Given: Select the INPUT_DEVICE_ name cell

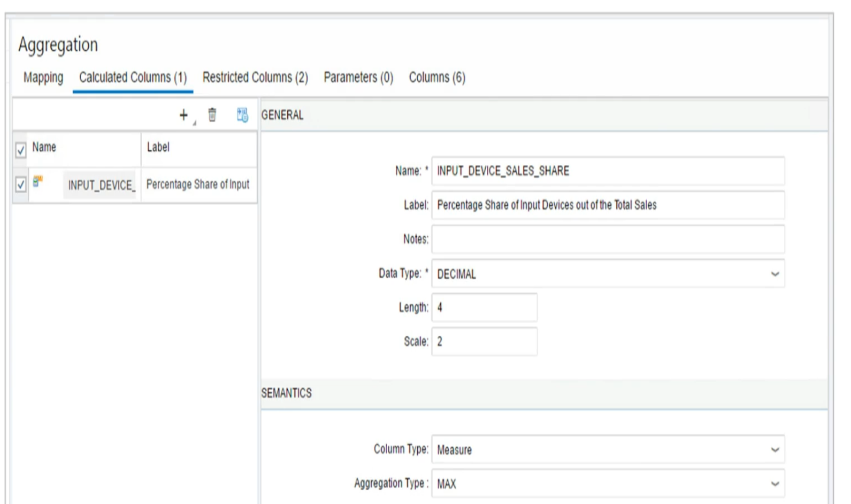Looking at the screenshot, I should (x=100, y=185).
